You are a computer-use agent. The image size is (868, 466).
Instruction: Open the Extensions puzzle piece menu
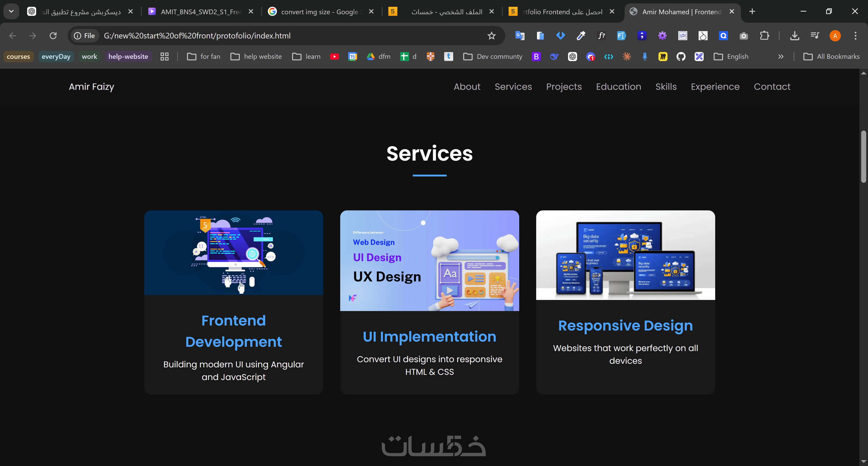click(764, 36)
